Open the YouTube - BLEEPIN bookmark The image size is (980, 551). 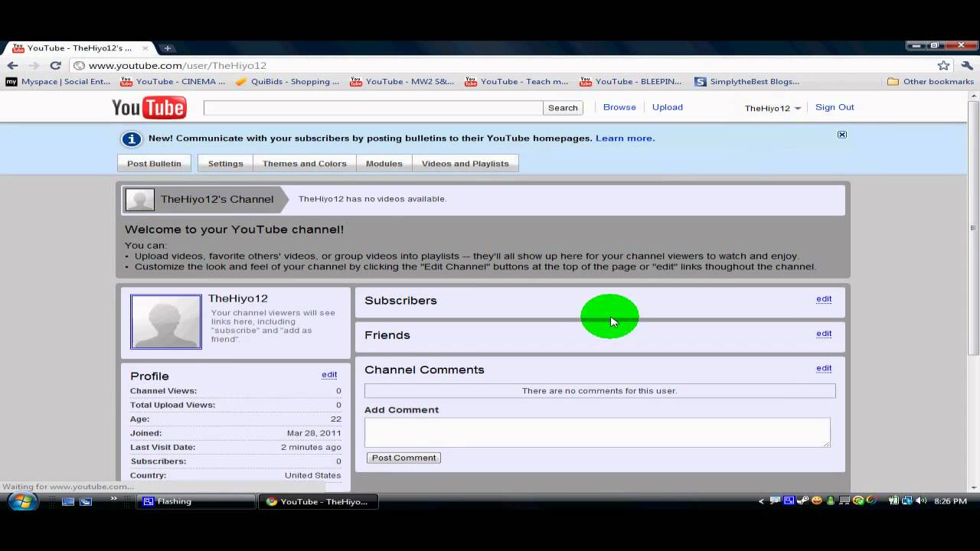(x=631, y=82)
